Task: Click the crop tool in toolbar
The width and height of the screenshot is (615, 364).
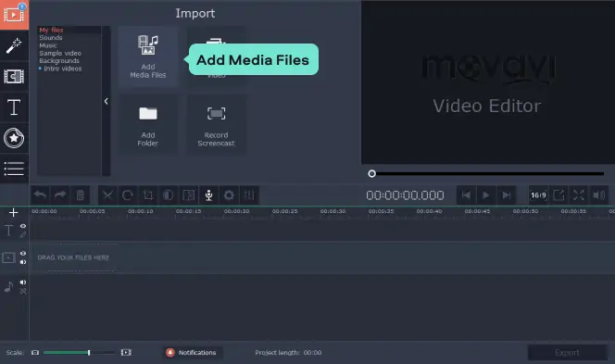Action: point(148,195)
